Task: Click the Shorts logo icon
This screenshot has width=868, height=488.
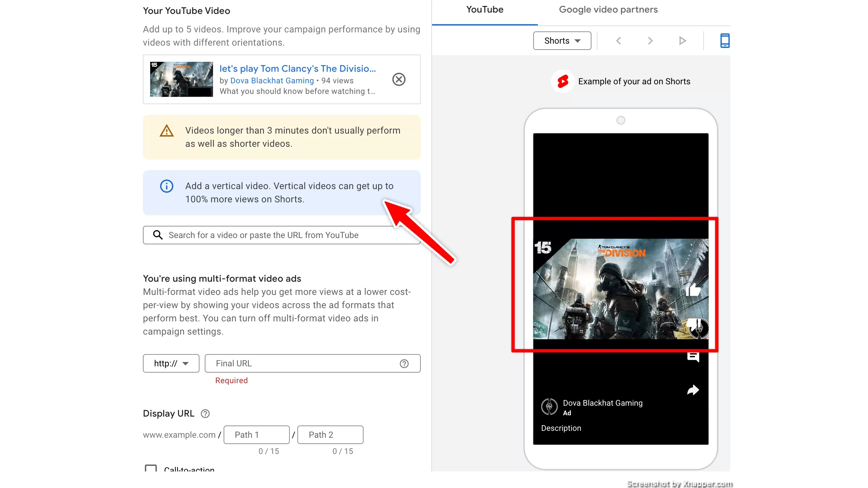Action: [563, 82]
